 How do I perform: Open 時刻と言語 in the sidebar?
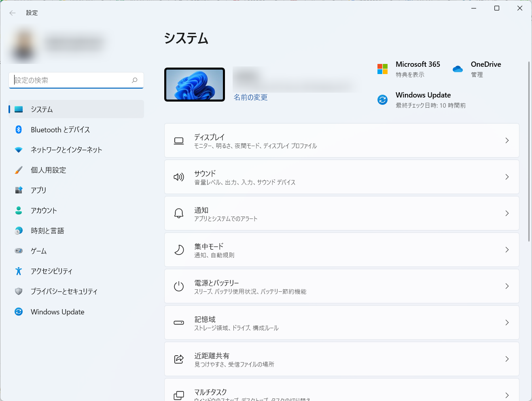(x=47, y=231)
